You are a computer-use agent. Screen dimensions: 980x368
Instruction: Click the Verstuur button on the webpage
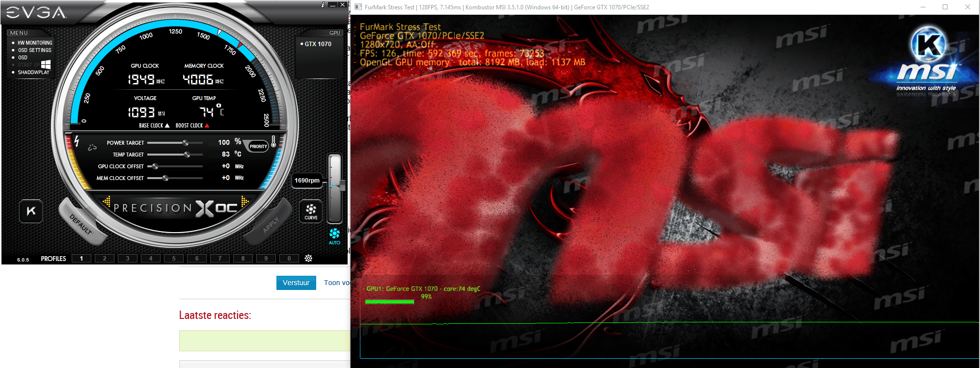click(296, 283)
